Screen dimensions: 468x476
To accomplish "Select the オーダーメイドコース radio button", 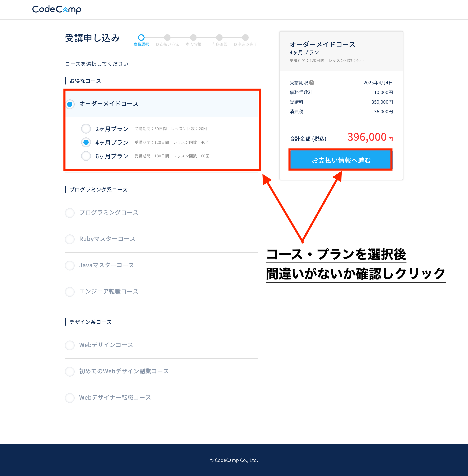I will (70, 104).
